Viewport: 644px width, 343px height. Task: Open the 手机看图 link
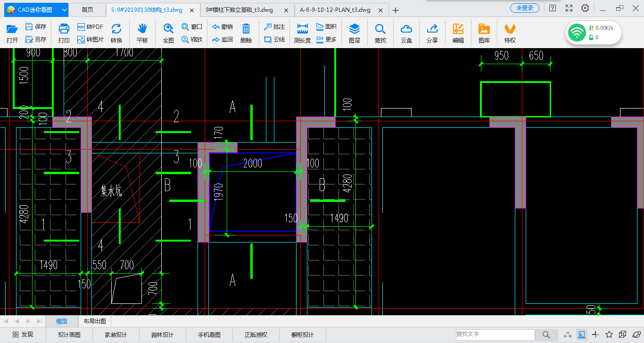pos(209,335)
